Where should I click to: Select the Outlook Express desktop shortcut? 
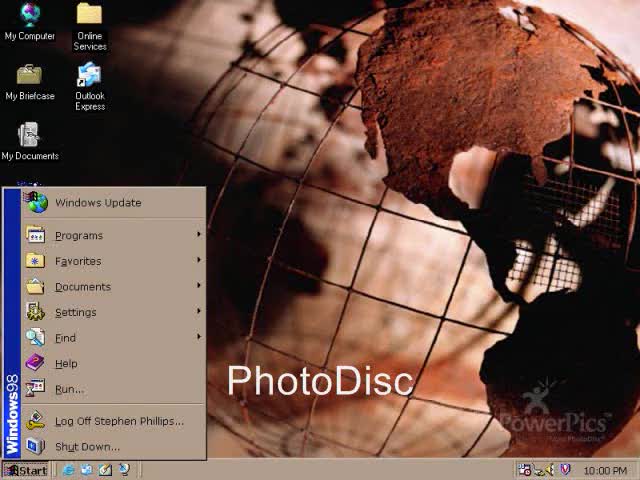[x=90, y=86]
